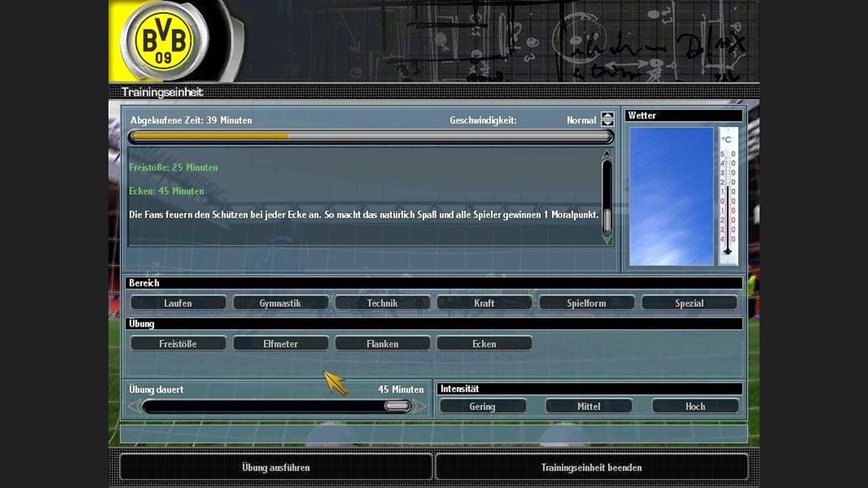Select the Gymnastik training area
Image resolution: width=868 pixels, height=488 pixels.
pyautogui.click(x=280, y=303)
